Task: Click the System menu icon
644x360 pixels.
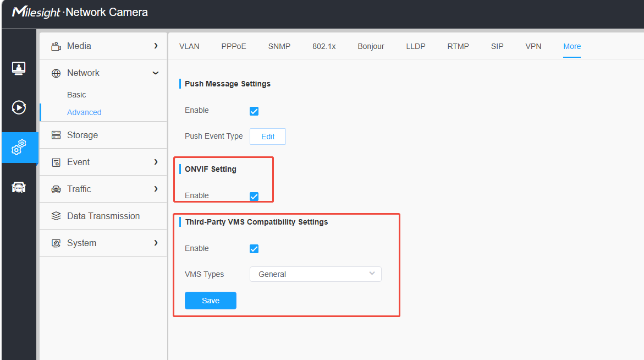Action: (56, 243)
